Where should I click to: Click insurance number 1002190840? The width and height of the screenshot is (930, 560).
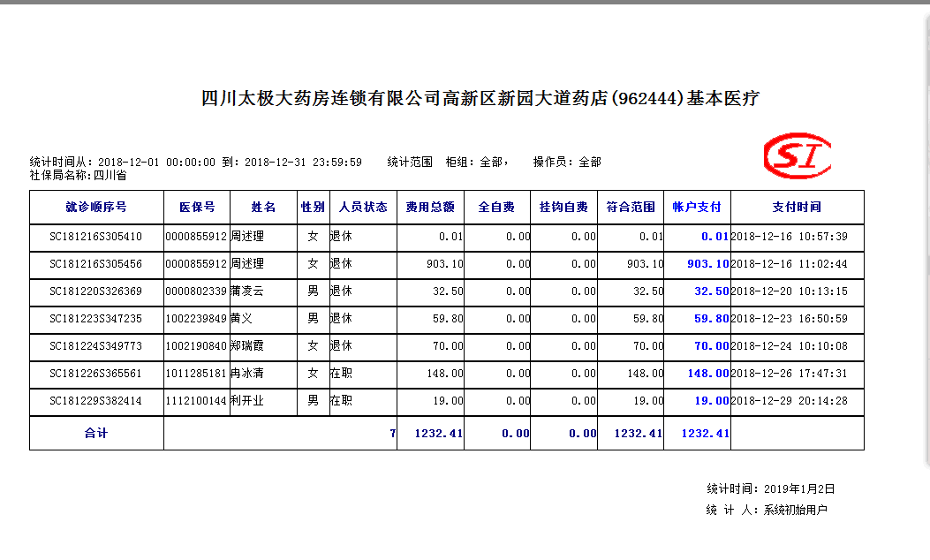click(x=196, y=346)
